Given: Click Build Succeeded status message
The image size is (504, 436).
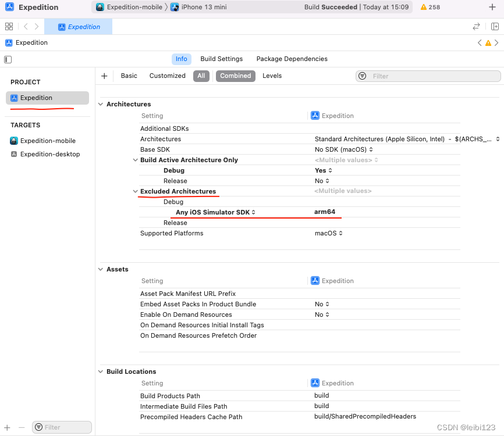Looking at the screenshot, I should point(356,7).
